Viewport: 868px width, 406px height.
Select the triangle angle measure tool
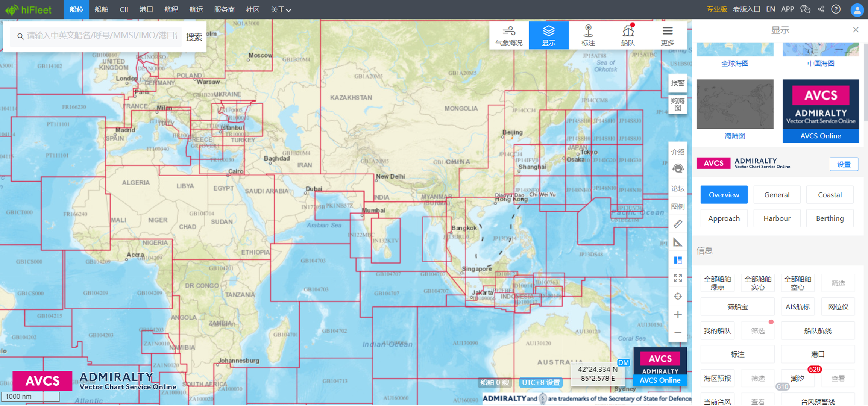[678, 242]
